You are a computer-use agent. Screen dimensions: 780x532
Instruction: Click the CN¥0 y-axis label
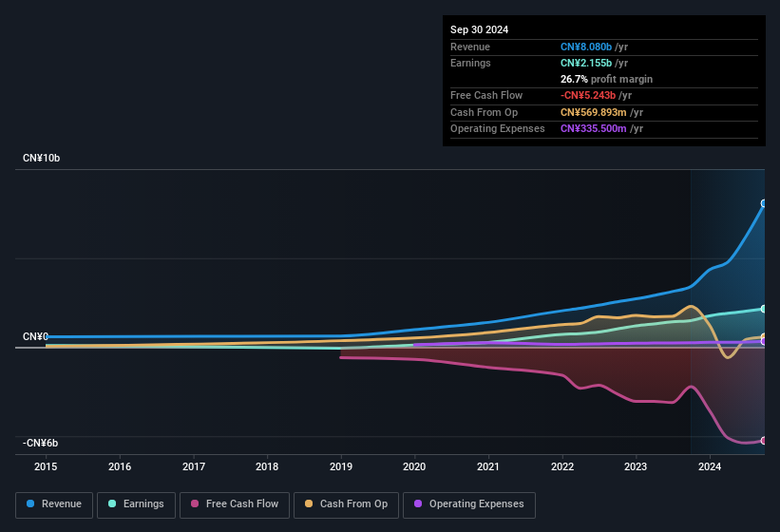click(x=35, y=336)
